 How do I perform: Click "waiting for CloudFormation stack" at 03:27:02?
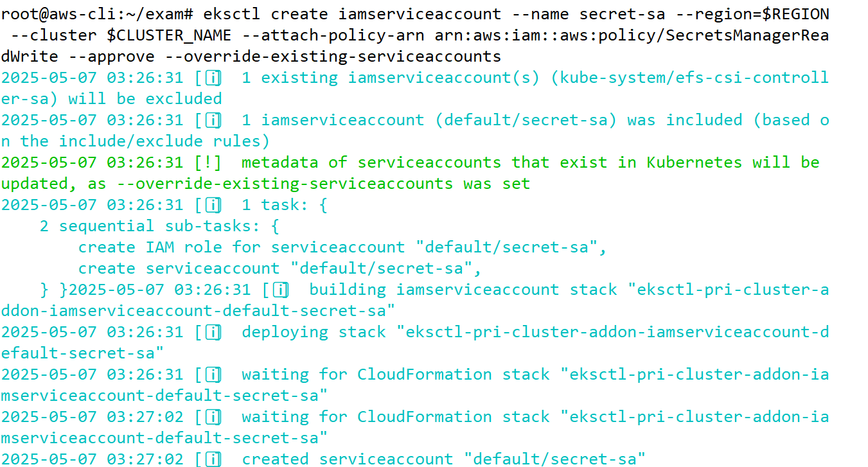click(x=396, y=417)
